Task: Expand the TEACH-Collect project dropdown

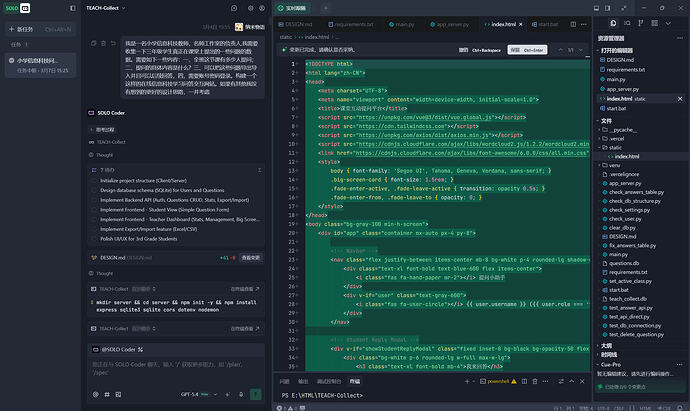Action: (x=106, y=8)
